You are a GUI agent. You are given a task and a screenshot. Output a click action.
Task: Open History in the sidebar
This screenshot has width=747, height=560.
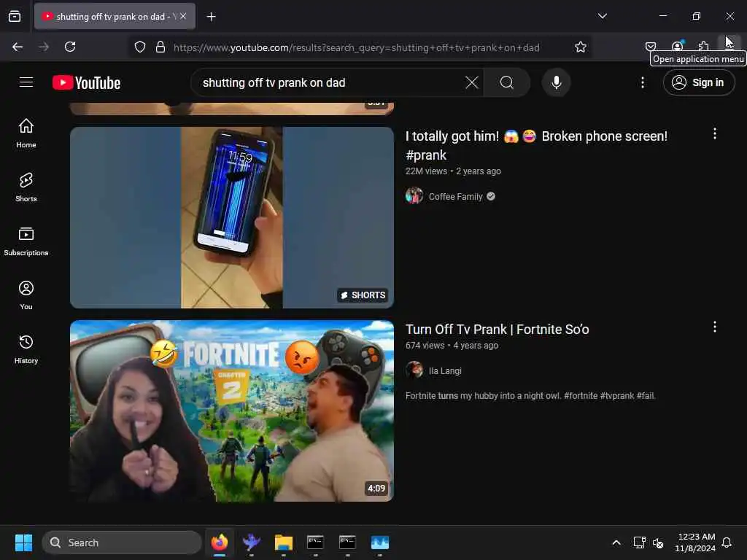(x=26, y=349)
